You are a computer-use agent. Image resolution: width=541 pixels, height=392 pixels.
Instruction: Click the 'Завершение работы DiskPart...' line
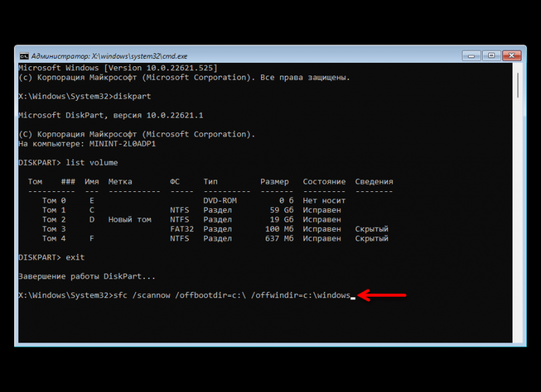[87, 276]
